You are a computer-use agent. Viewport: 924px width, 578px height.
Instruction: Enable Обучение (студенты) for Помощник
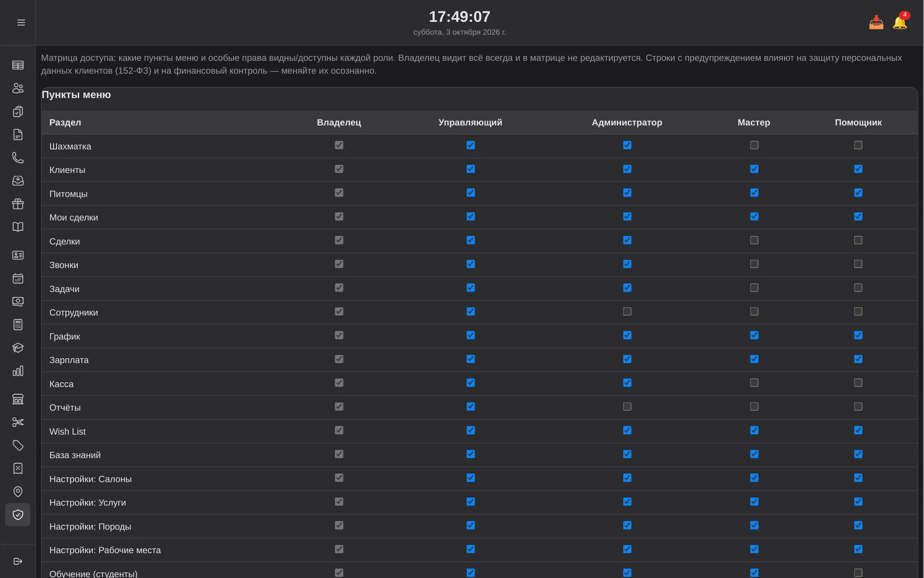click(x=858, y=573)
